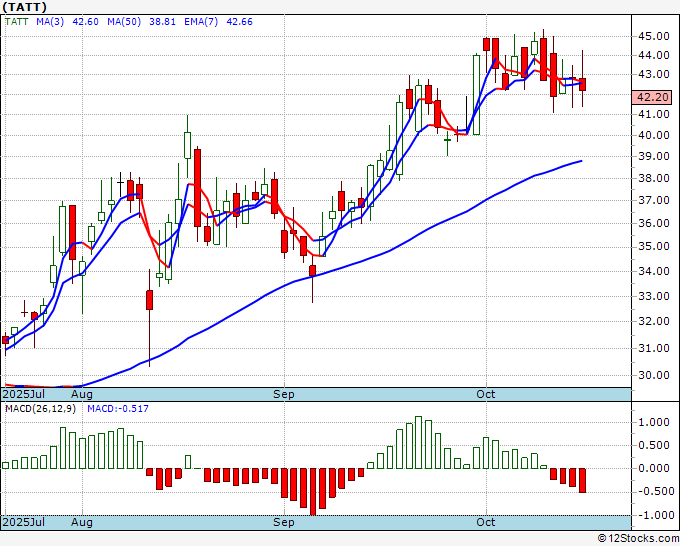Click the MA(3) legend label
Screen dimensions: 680x546
pos(50,22)
